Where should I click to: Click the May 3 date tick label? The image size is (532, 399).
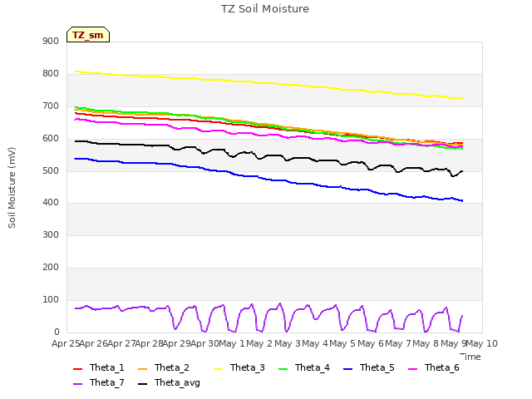[288, 343]
